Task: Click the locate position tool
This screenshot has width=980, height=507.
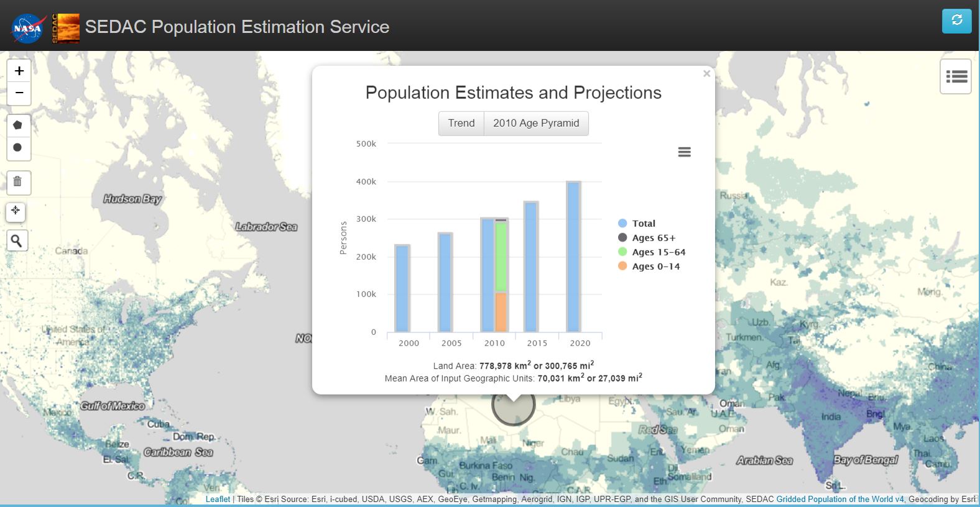Action: (x=16, y=211)
